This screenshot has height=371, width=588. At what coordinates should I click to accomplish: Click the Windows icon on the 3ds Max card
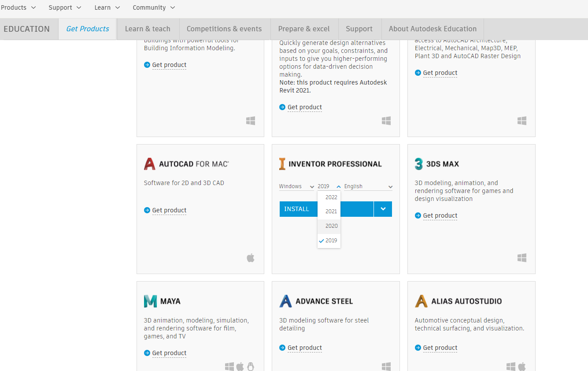tap(521, 257)
